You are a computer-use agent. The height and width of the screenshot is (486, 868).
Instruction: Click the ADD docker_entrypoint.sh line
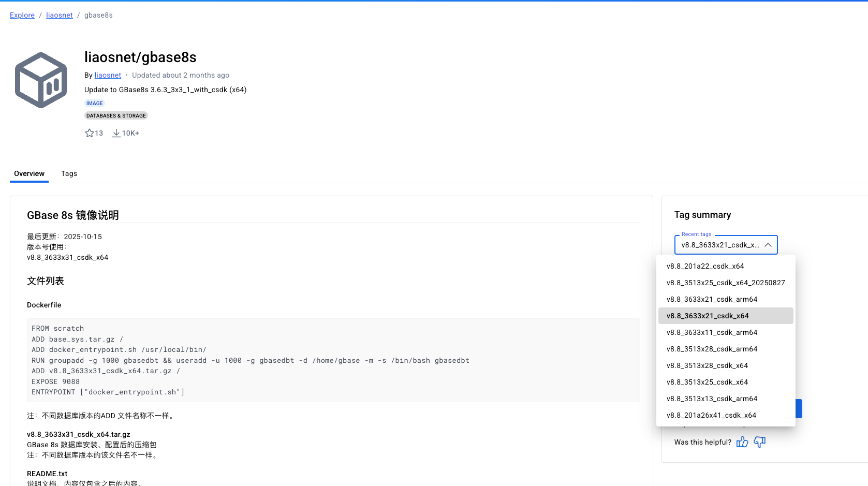click(119, 349)
